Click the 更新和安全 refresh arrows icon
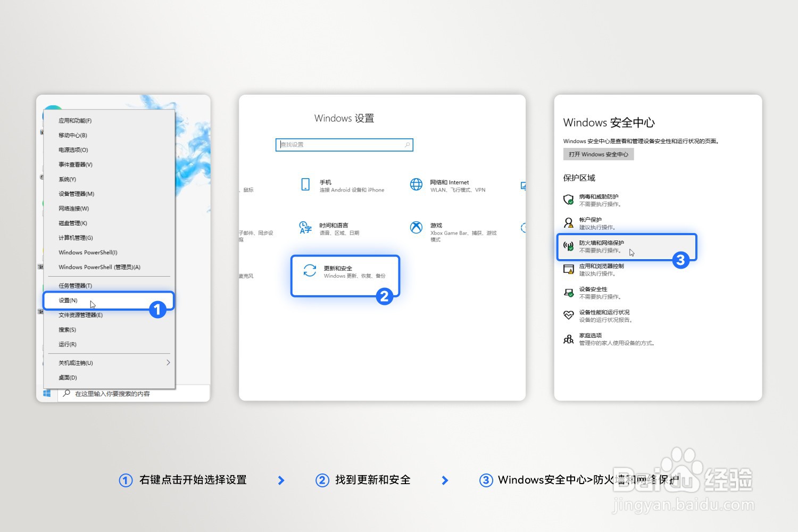 click(310, 271)
